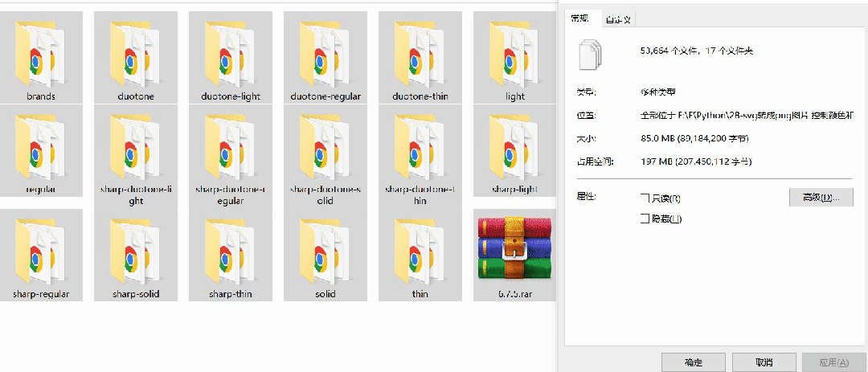The image size is (868, 372).
Task: Click the 85.0 MB size value
Action: coord(694,138)
